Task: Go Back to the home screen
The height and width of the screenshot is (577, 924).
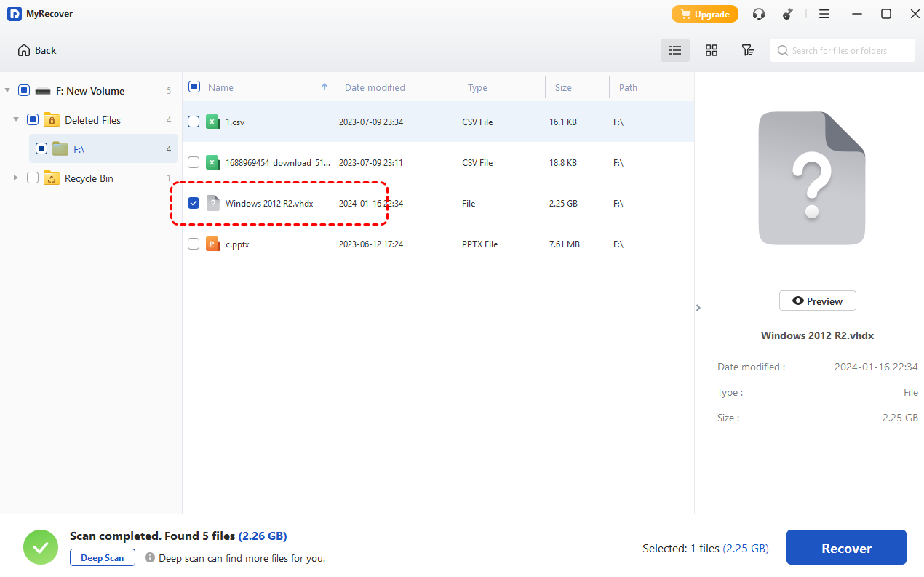Action: click(x=37, y=50)
